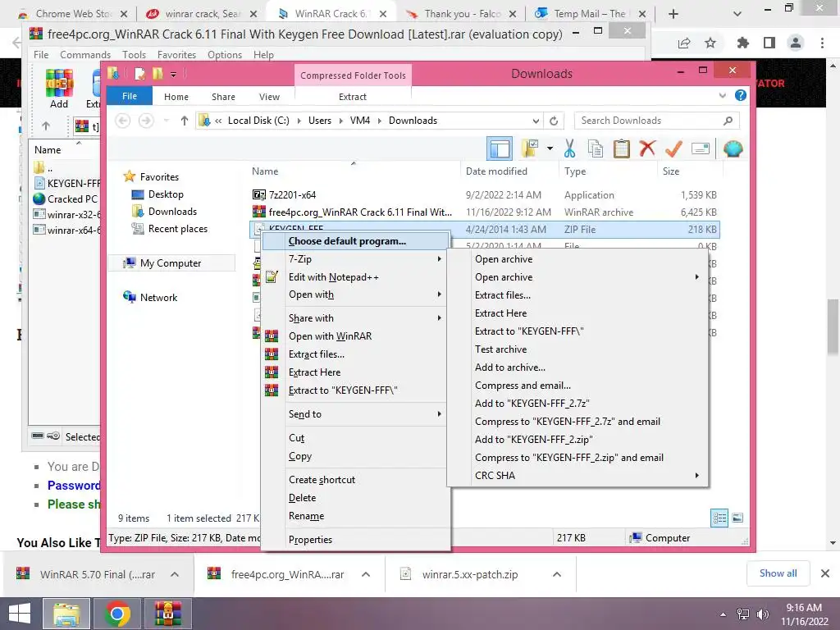Image resolution: width=840 pixels, height=630 pixels.
Task: Click the orange checkmark toolbar icon
Action: pyautogui.click(x=673, y=148)
